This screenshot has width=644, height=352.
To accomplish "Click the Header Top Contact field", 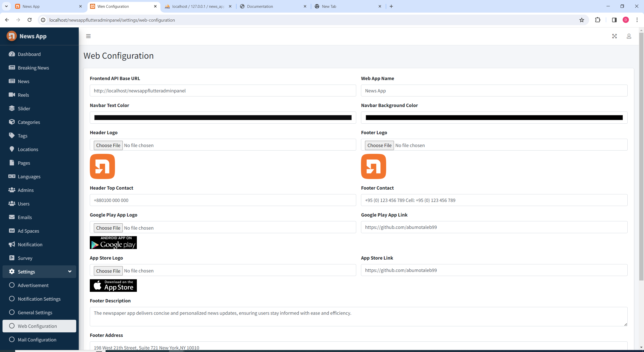I will [223, 200].
